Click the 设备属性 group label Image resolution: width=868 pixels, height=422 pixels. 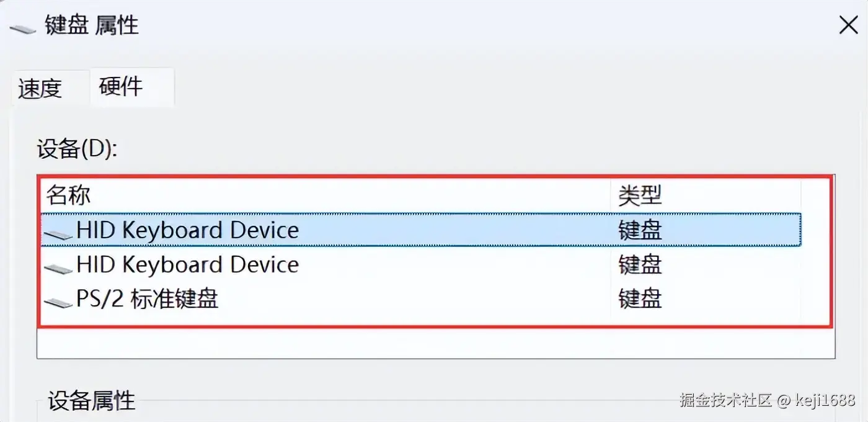92,400
